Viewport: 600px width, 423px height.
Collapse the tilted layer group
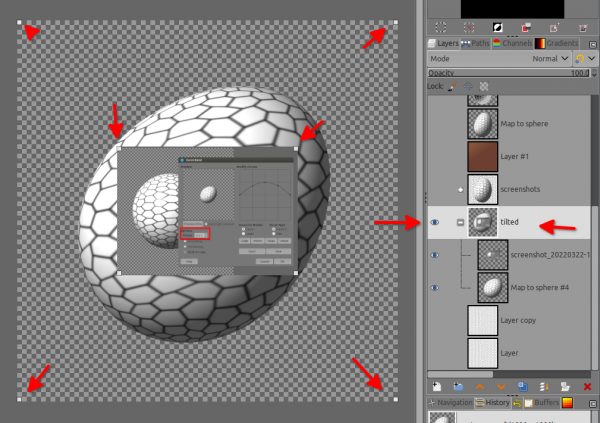(x=460, y=222)
